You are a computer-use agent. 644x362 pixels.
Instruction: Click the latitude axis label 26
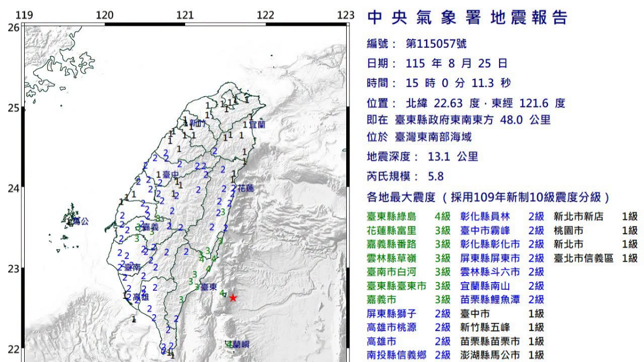13,27
